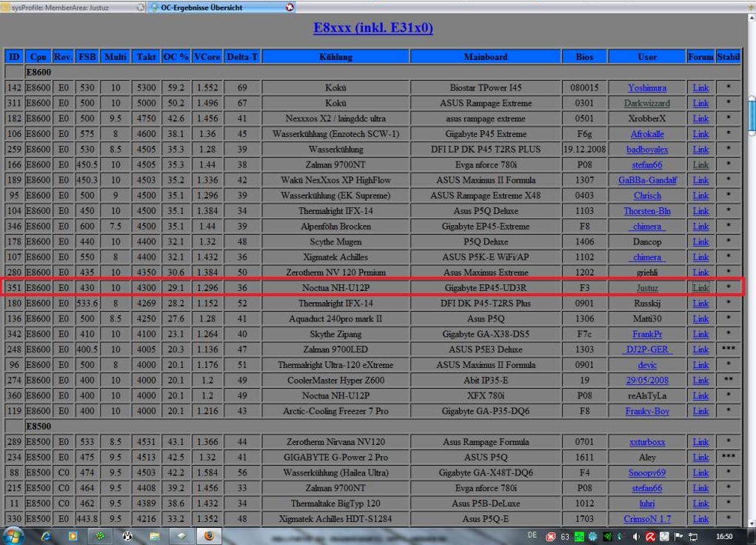Click the Mainboard column header
This screenshot has width=756, height=545.
(486, 57)
